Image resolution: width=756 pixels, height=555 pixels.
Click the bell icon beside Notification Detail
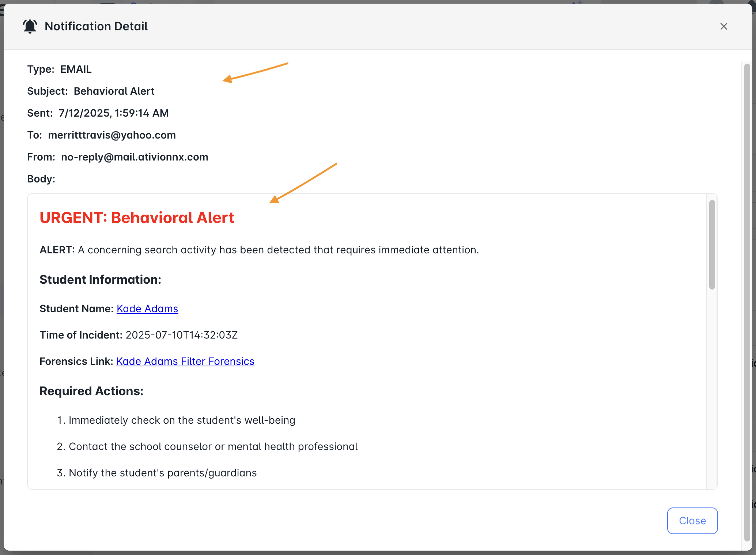click(x=30, y=26)
